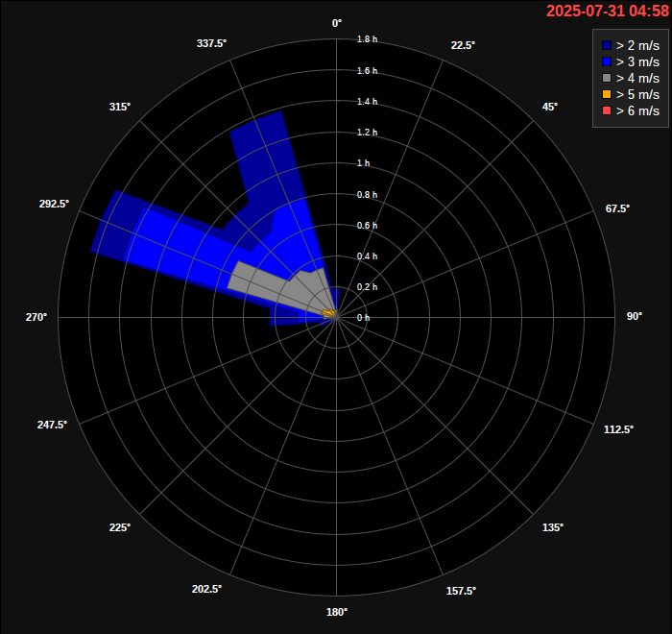Toggle the '> 6 m/s' legend label
The height and width of the screenshot is (634, 672).
click(637, 110)
